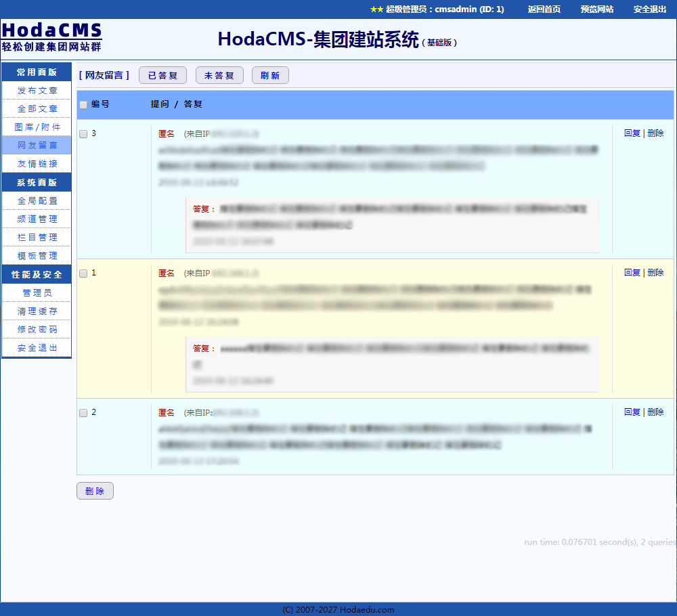Click the 刷新 button

[270, 76]
